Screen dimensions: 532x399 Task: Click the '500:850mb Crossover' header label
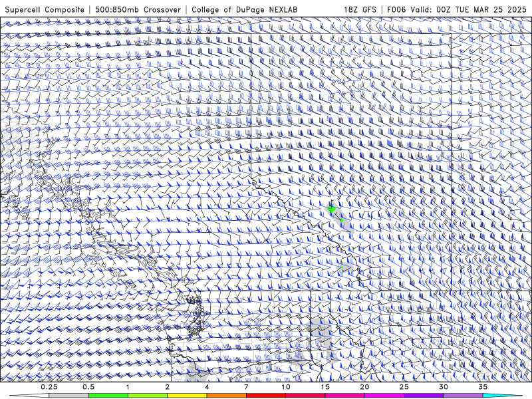coord(138,9)
